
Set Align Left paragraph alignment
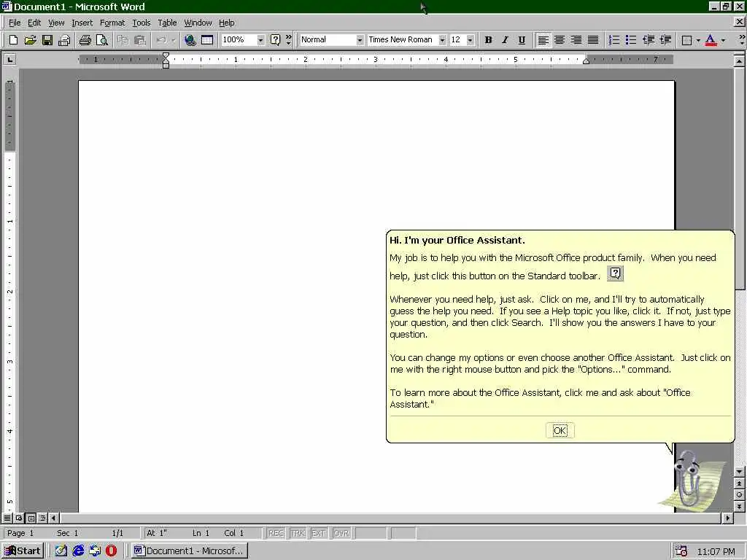(543, 40)
